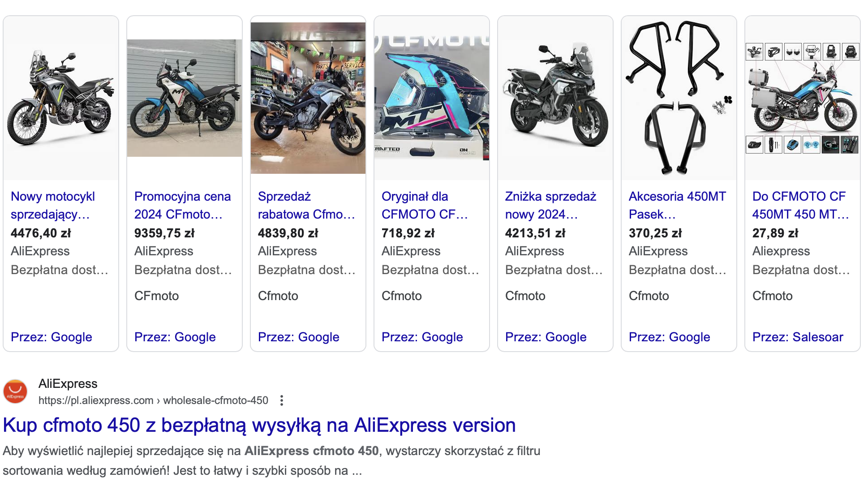The image size is (868, 490).
Task: Click the black crash bars product image
Action: tap(679, 98)
